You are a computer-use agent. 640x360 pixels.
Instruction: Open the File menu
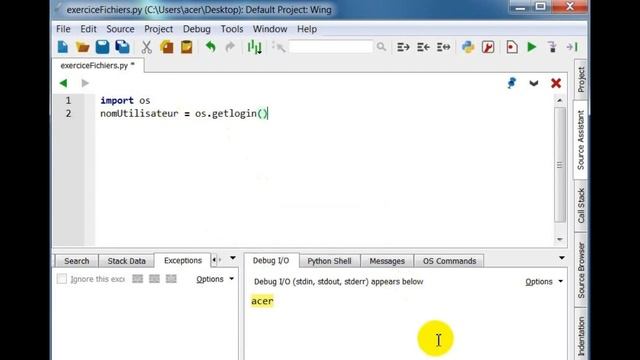point(63,29)
